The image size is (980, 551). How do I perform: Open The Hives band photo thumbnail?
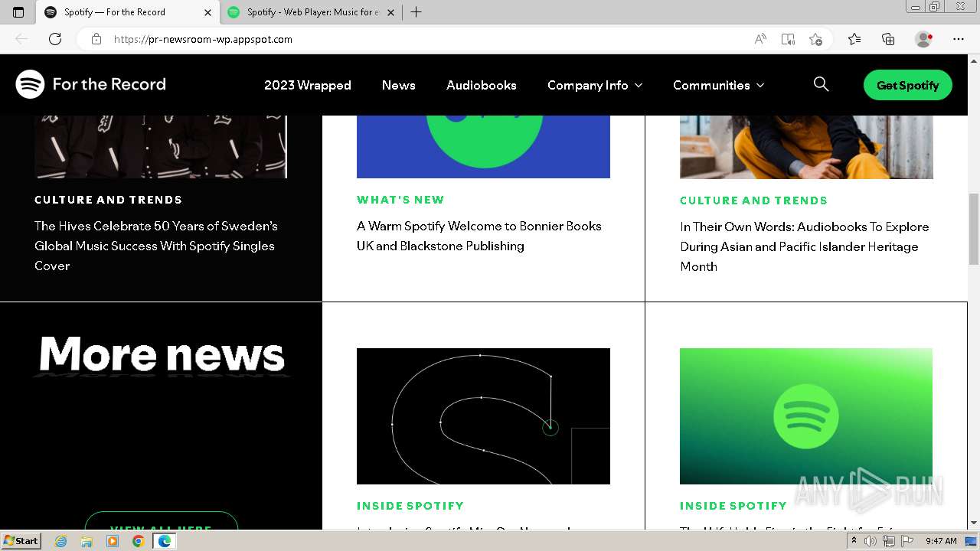pos(161,147)
